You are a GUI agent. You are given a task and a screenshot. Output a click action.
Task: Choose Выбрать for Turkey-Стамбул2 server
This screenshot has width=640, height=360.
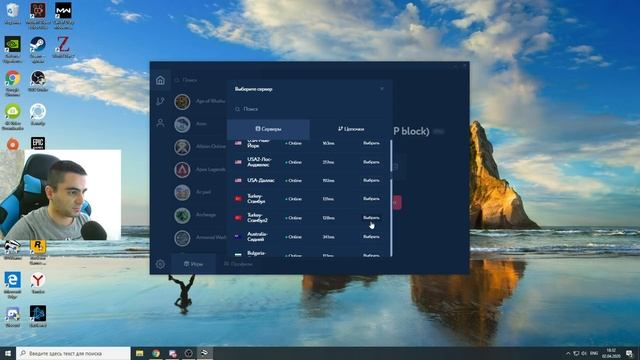pyautogui.click(x=371, y=218)
